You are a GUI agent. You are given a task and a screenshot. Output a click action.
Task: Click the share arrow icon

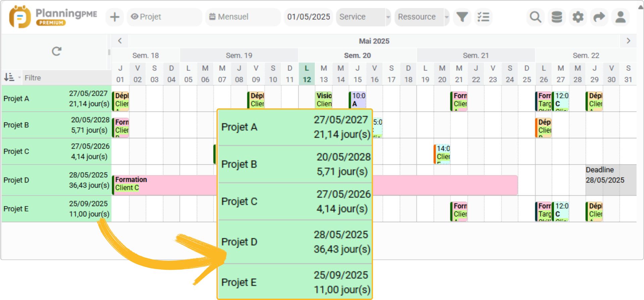point(599,17)
